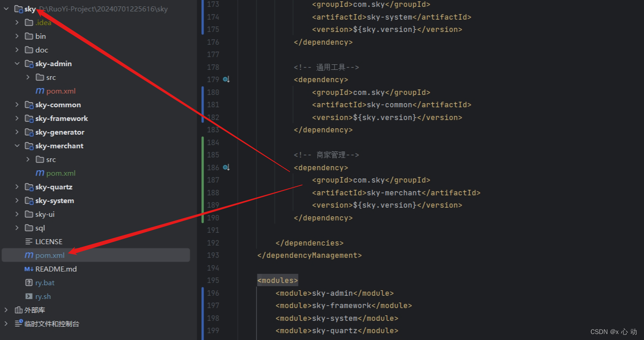
Task: Expand the sky-ui folder chevron
Action: click(x=17, y=214)
